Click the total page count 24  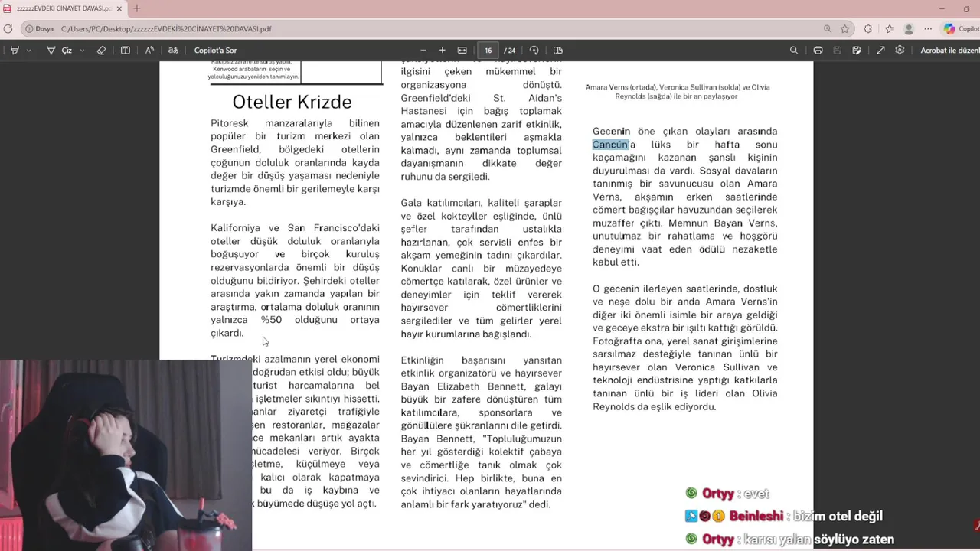click(x=510, y=51)
